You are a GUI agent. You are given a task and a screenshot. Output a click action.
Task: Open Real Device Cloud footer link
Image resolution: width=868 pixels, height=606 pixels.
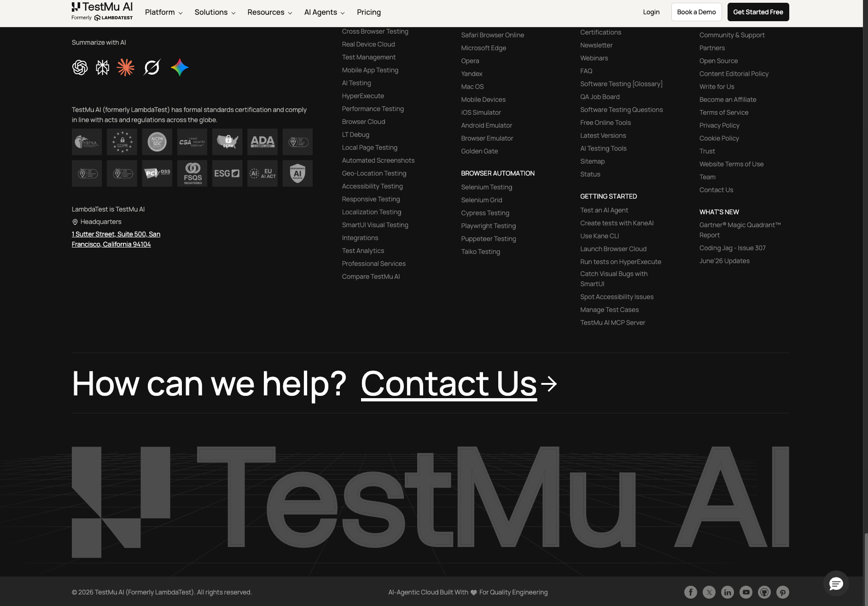pos(368,44)
